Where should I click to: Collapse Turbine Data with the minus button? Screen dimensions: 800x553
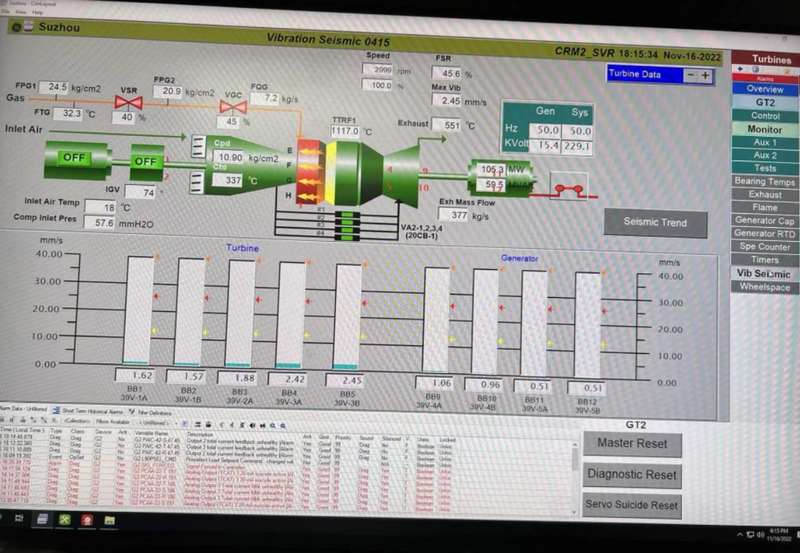(688, 75)
